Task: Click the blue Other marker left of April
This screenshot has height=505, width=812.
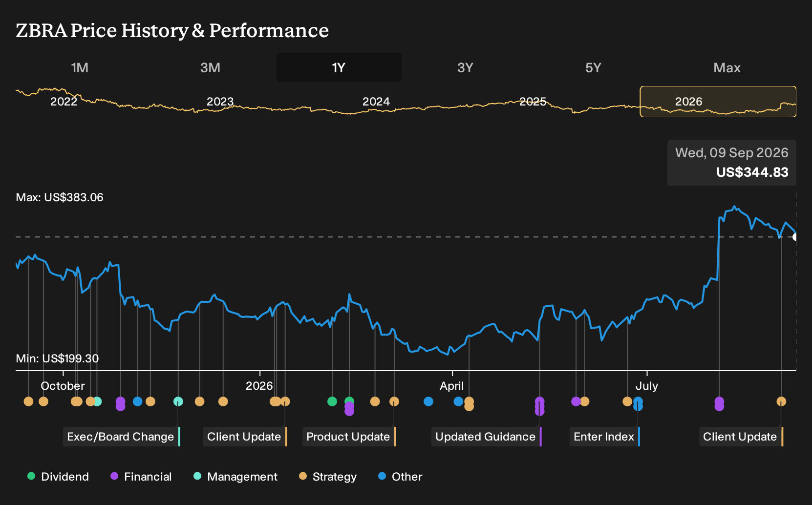Action: (x=428, y=401)
